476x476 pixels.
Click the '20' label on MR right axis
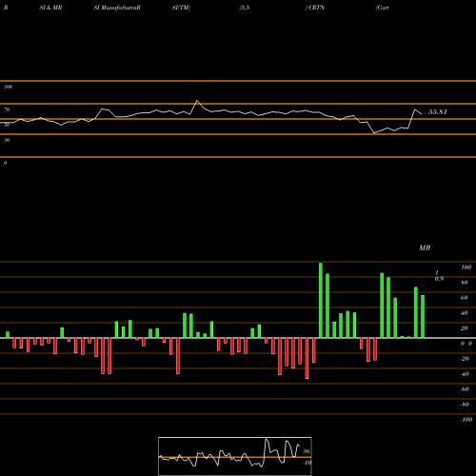(465, 328)
